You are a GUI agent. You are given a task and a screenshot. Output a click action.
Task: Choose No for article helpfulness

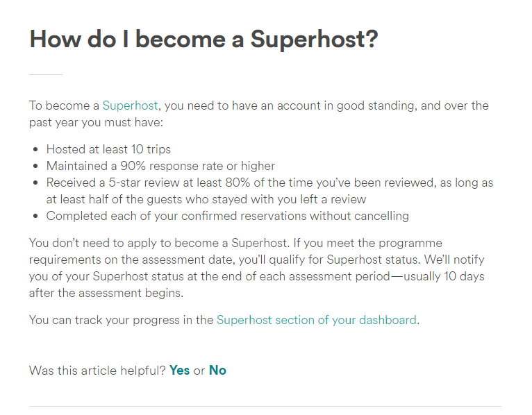click(217, 370)
